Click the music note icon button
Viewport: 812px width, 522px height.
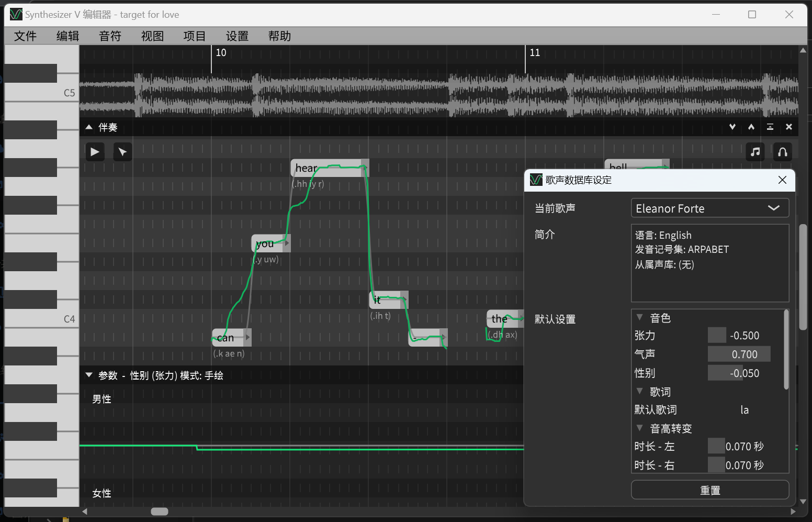[755, 152]
